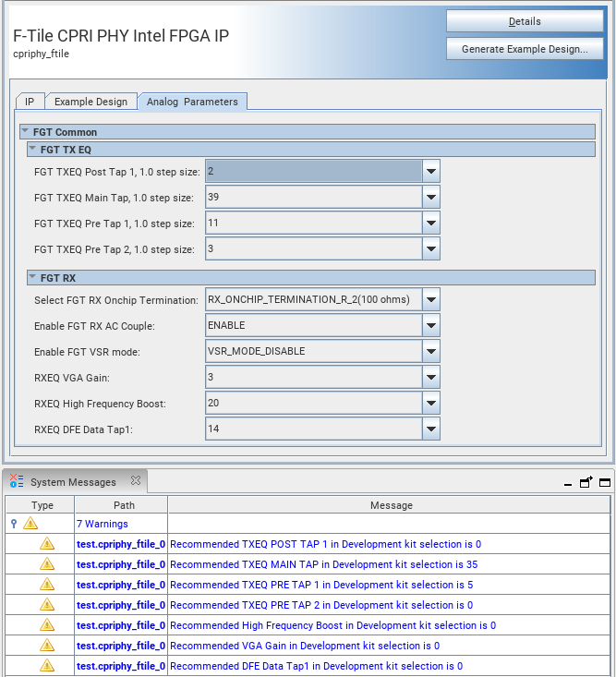Click the VSR_MODE_DISABLE value field
The width and height of the screenshot is (616, 677).
tap(314, 352)
